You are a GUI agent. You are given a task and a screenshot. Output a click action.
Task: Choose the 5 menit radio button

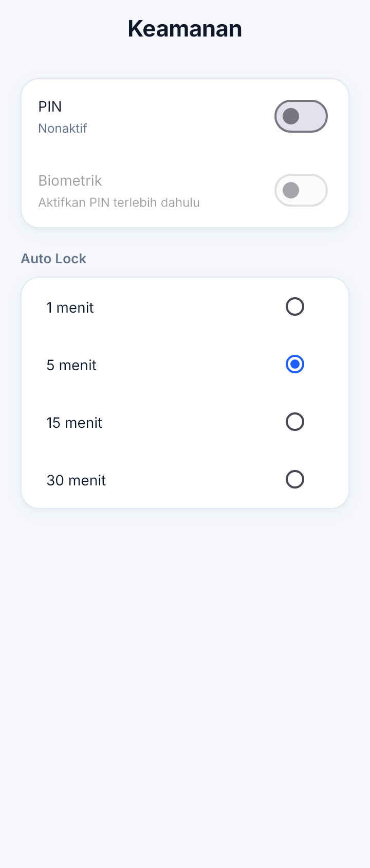point(295,365)
